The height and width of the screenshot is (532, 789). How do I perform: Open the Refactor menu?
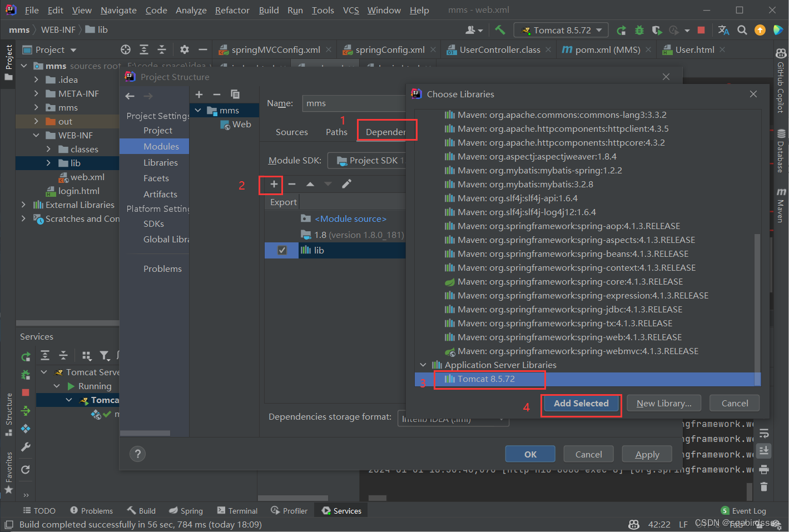232,10
